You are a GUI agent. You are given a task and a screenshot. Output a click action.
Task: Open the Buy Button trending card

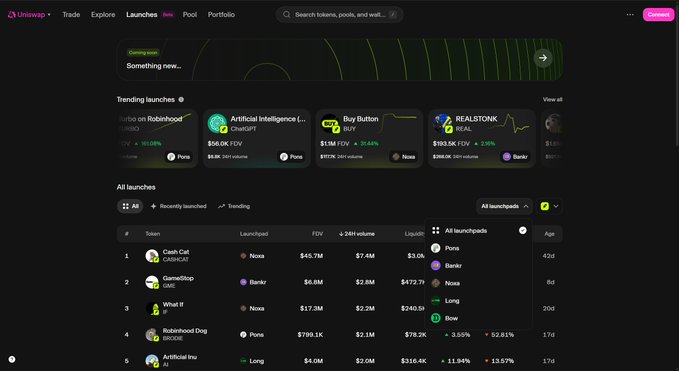[x=369, y=139]
